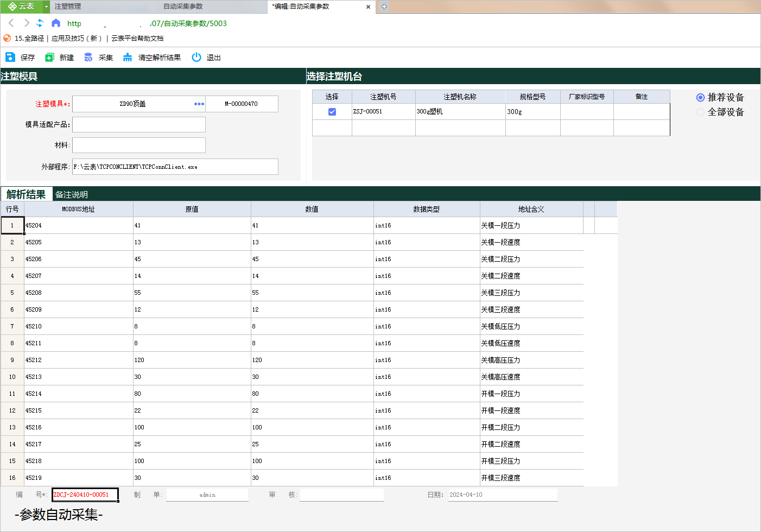761x532 pixels.
Task: Click the 开模二段速度 meaning cell
Action: tap(531, 444)
